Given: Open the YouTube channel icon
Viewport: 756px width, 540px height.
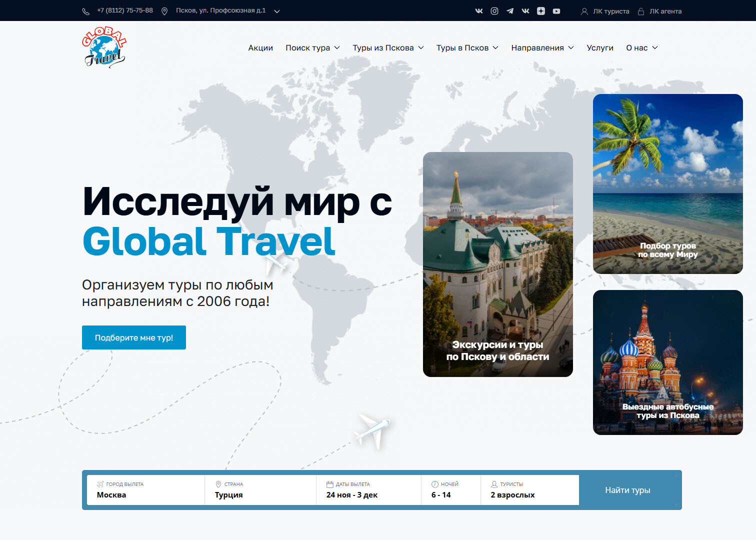Looking at the screenshot, I should 556,11.
